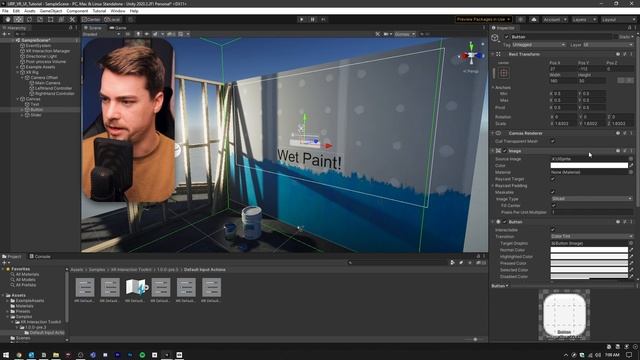
Task: Toggle scene lighting icon
Action: click(x=138, y=34)
